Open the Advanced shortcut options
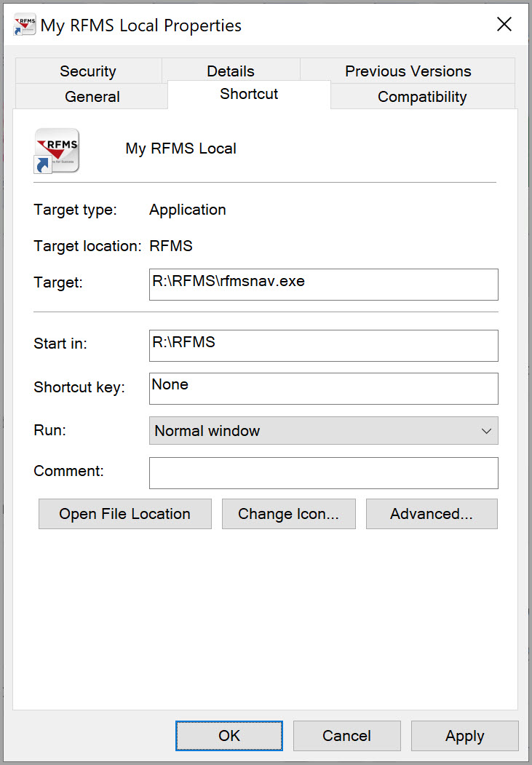 [x=432, y=514]
